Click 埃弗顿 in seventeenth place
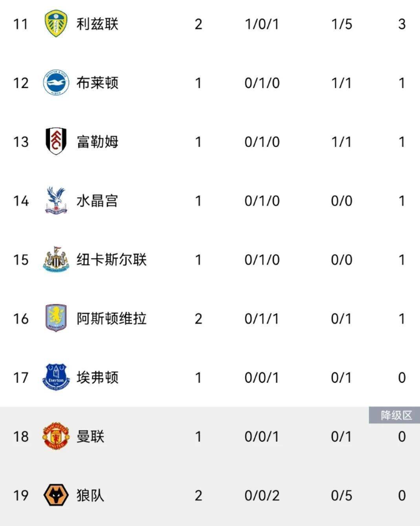 97,378
